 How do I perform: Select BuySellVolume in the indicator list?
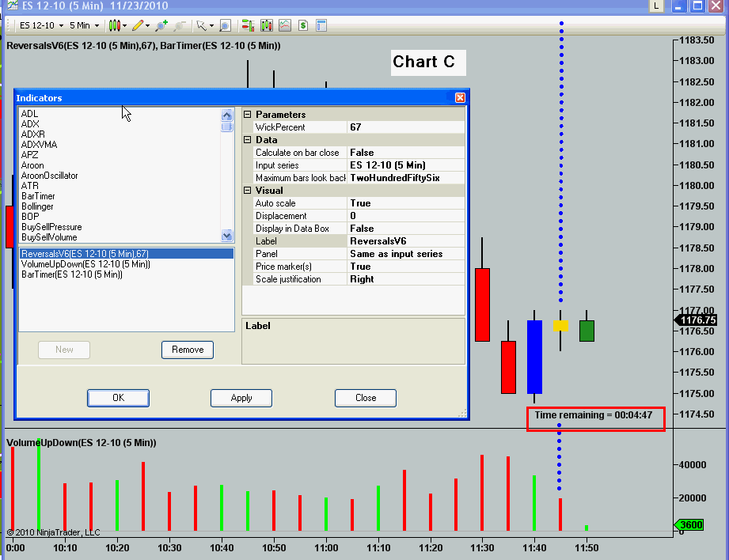coord(49,237)
